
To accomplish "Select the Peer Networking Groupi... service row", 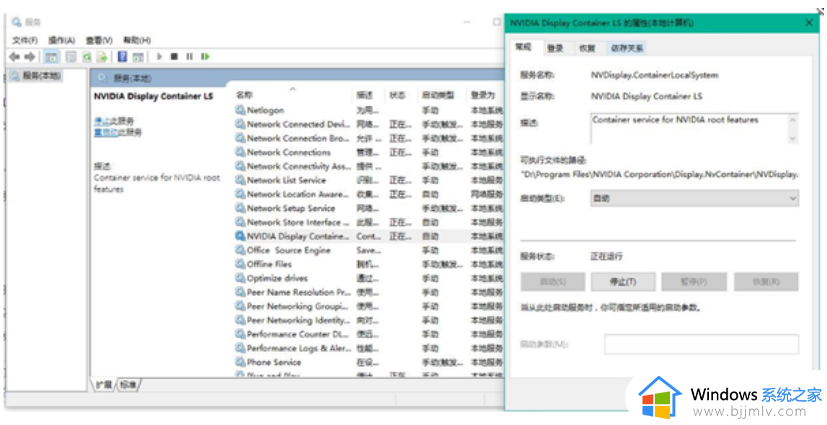I will coord(369,306).
